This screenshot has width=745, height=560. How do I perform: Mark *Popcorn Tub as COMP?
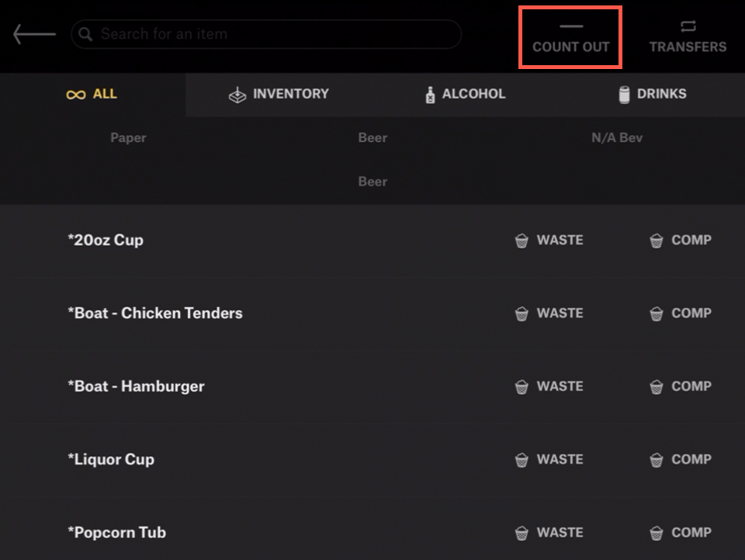(x=681, y=533)
